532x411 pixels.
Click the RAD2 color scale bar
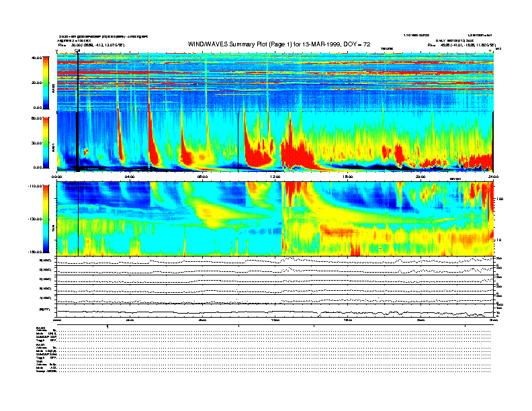[46, 83]
